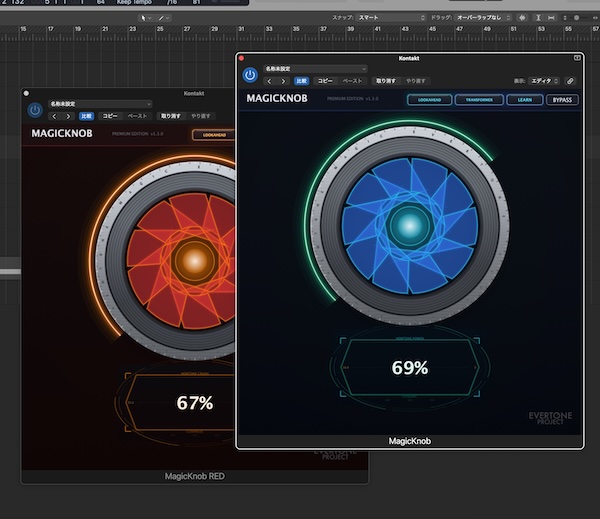Enable LOOKAHEAD in MagicKnob RED

[214, 135]
